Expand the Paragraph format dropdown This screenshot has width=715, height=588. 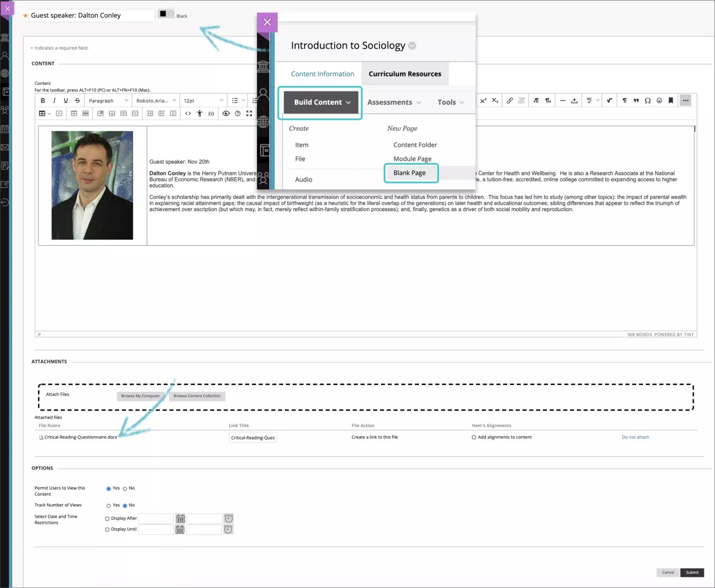[x=108, y=101]
